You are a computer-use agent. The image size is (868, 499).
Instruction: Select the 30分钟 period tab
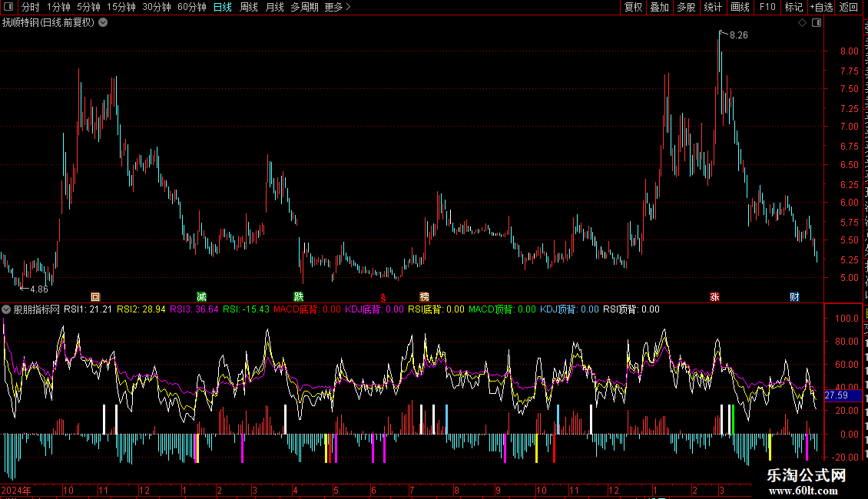157,7
